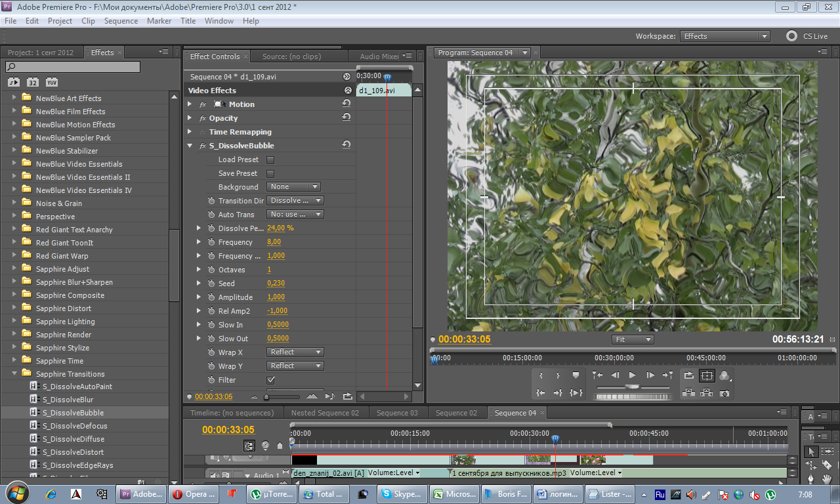Open the Sequence menu

pos(121,21)
